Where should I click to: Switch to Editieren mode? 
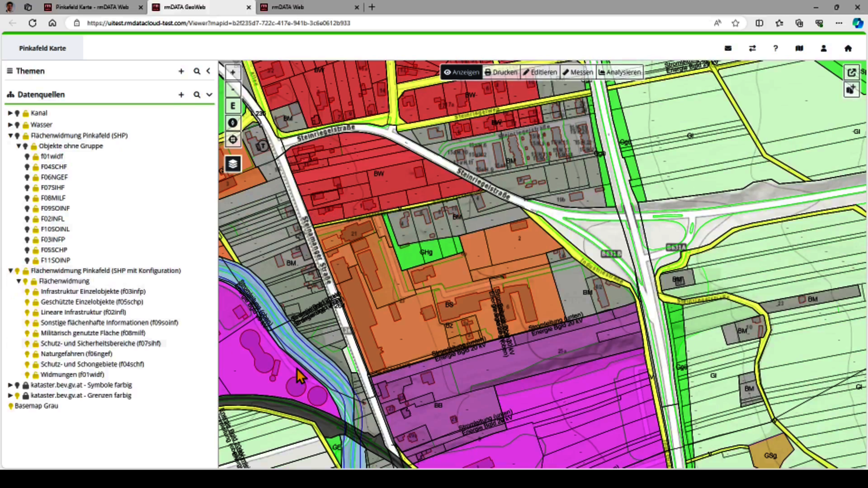pos(540,72)
